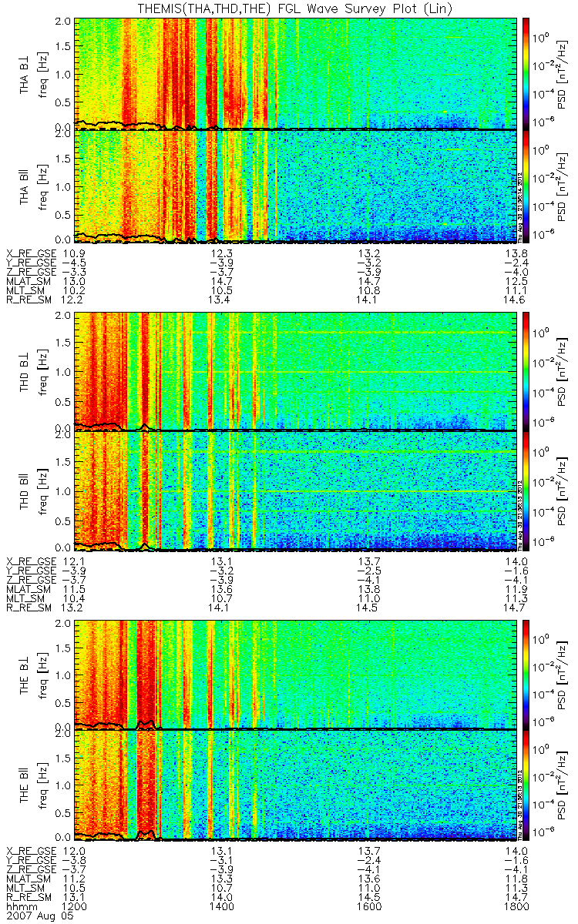578x924 pixels.
Task: Click the '1400' time tick label
Action: tap(221, 907)
